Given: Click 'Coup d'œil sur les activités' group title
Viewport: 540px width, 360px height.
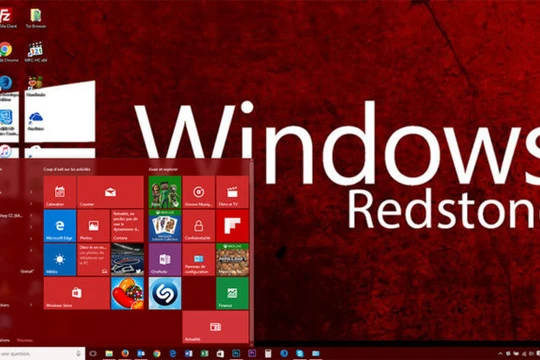Looking at the screenshot, I should coord(67,169).
